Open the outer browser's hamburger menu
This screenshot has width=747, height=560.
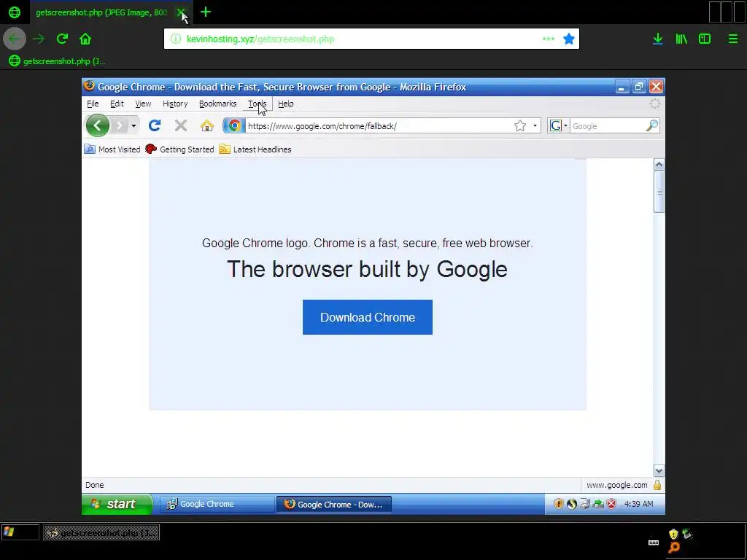[732, 39]
